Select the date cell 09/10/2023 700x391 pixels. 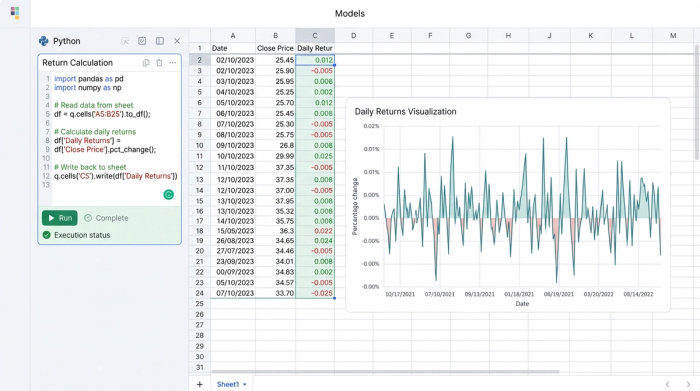(233, 146)
